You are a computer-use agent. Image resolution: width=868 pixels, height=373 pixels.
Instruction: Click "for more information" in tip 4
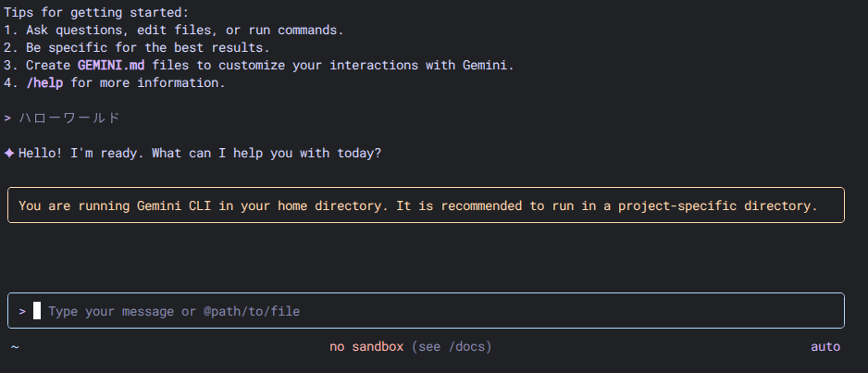148,82
